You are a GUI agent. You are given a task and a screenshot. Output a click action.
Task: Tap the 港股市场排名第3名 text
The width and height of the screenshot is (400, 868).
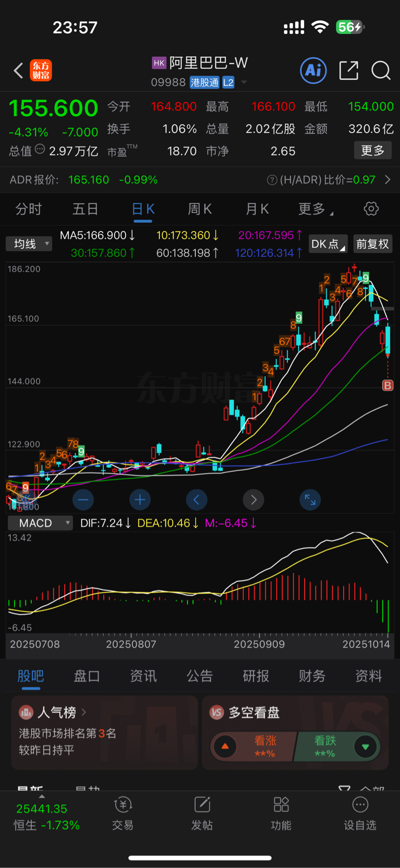(x=68, y=733)
